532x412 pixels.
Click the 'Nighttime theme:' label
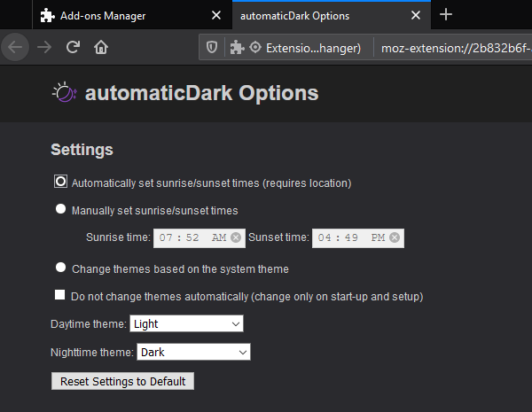pos(92,353)
